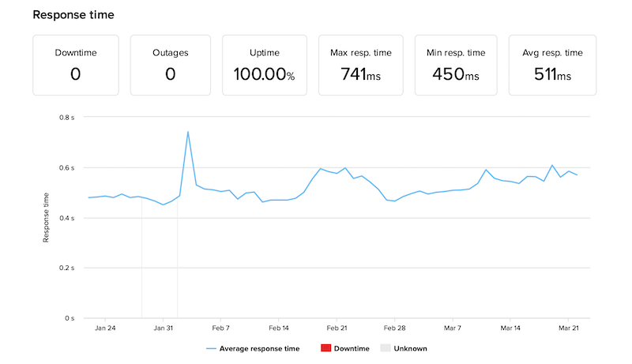The width and height of the screenshot is (632, 364).
Task: Click the Min resp. time 450ms card
Action: pos(457,65)
